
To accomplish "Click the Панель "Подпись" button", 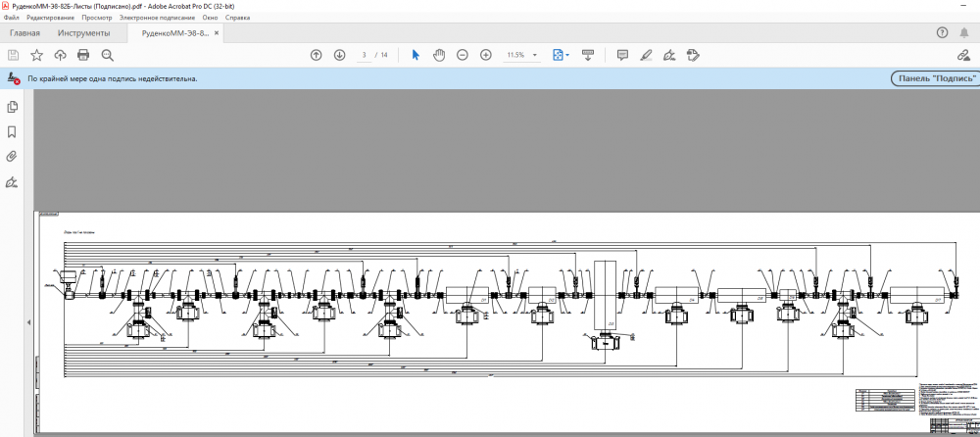I will tap(934, 78).
